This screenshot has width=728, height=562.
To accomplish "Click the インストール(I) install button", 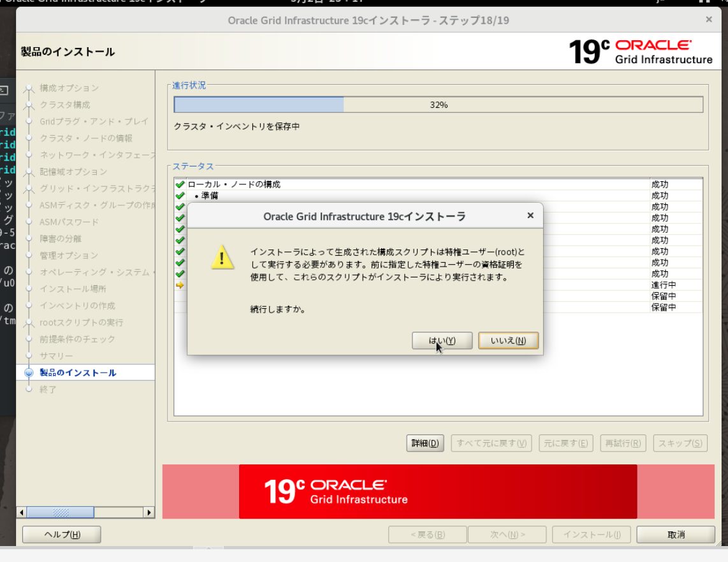I will pos(592,535).
